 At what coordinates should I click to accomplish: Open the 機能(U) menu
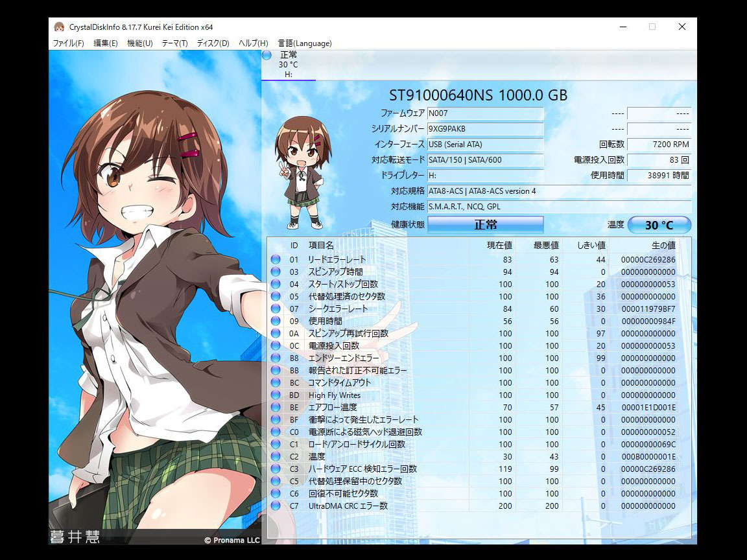139,43
